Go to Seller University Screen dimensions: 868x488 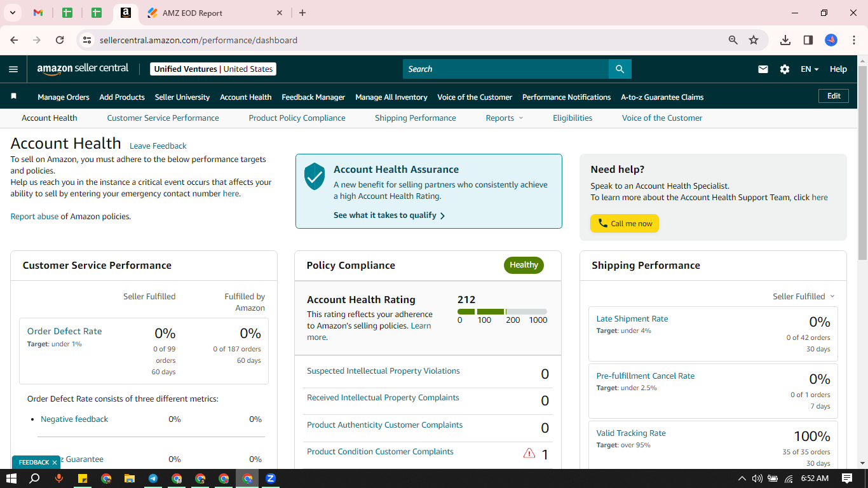pos(182,97)
